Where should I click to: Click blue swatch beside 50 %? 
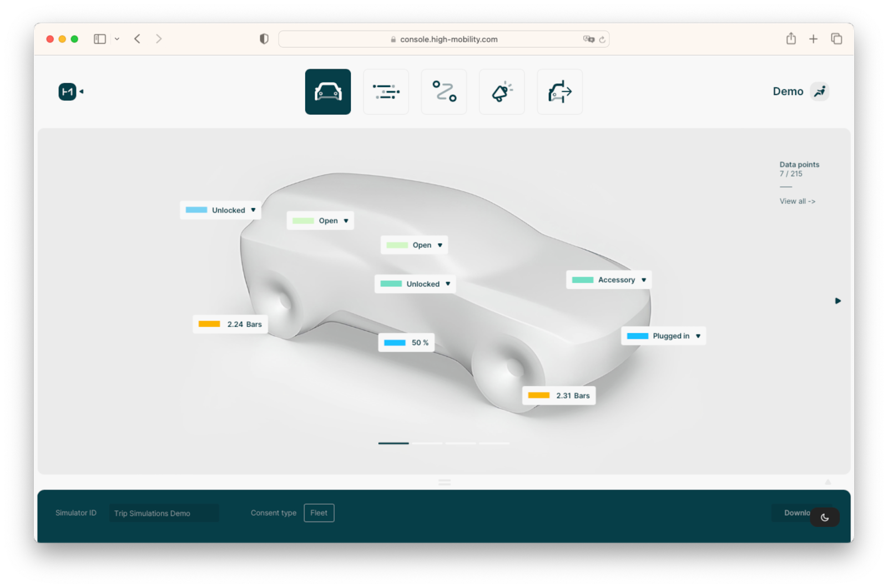point(395,343)
